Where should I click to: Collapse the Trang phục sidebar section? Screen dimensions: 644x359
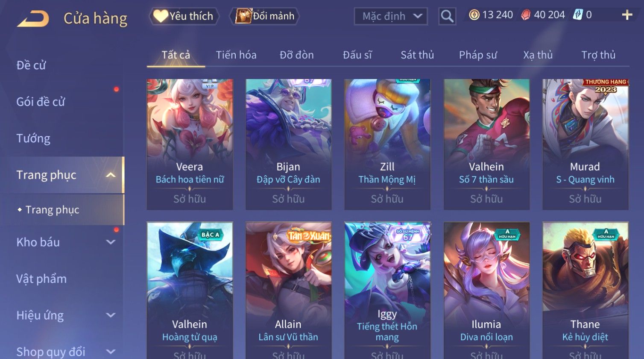pos(111,175)
